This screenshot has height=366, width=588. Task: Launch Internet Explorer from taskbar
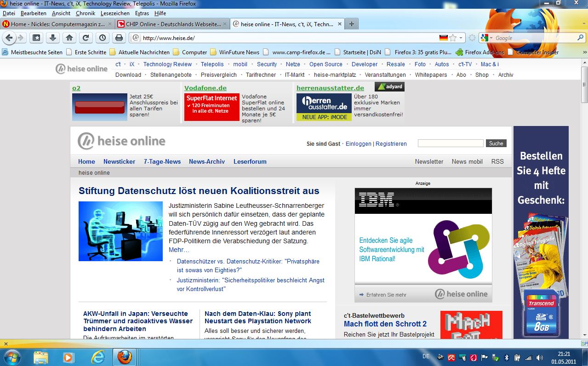click(x=97, y=357)
